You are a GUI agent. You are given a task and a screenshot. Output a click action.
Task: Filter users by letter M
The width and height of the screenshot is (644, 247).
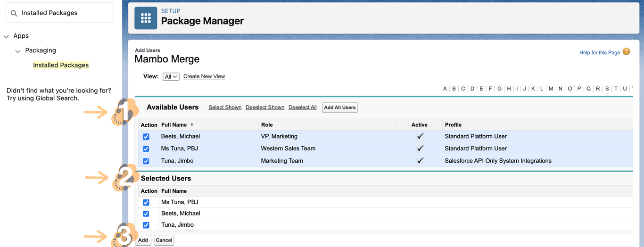click(551, 89)
